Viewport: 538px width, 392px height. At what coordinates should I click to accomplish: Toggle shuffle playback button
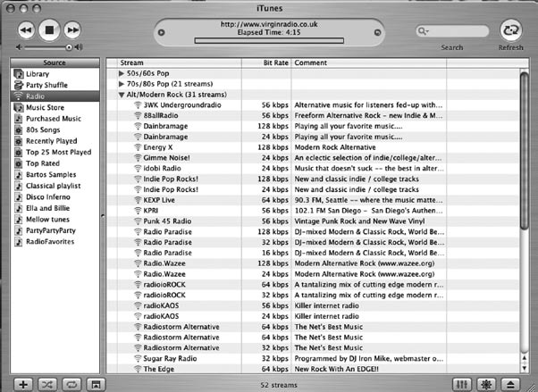tap(46, 383)
